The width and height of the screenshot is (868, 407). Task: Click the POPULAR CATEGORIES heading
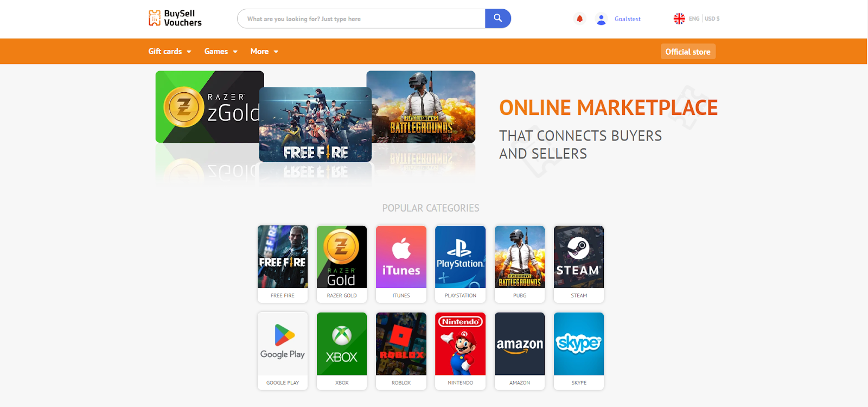pos(431,208)
